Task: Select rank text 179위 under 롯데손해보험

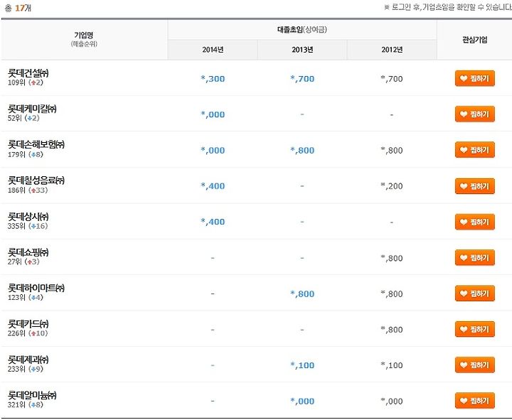Action: pyautogui.click(x=16, y=154)
